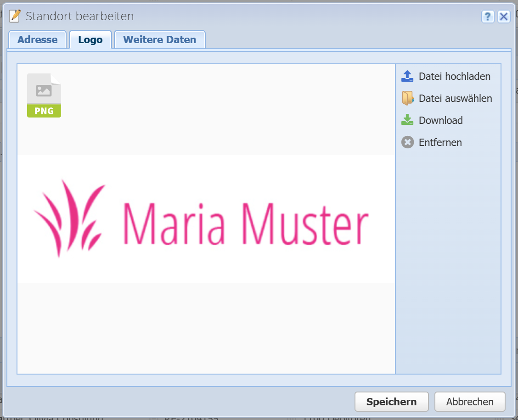Click the gray X remove icon

click(x=407, y=142)
